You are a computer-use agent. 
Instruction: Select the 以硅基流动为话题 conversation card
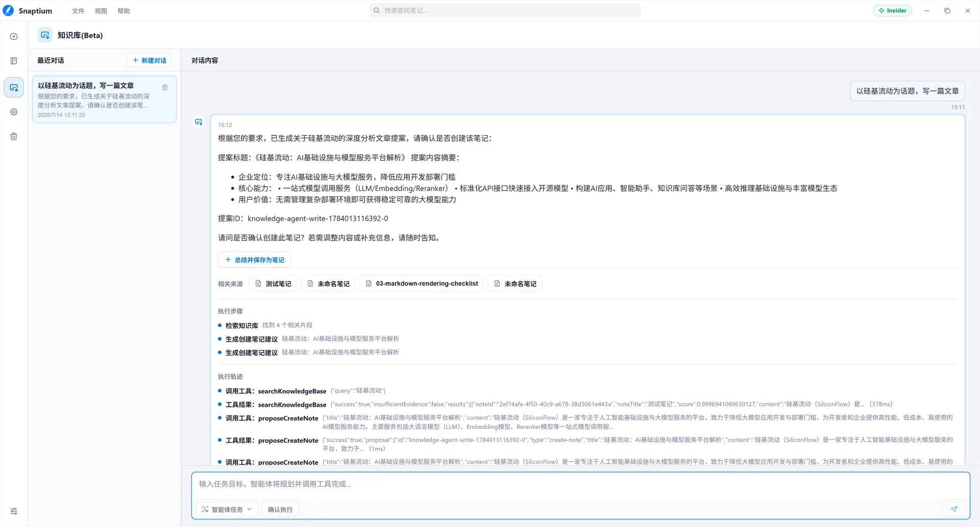point(104,100)
